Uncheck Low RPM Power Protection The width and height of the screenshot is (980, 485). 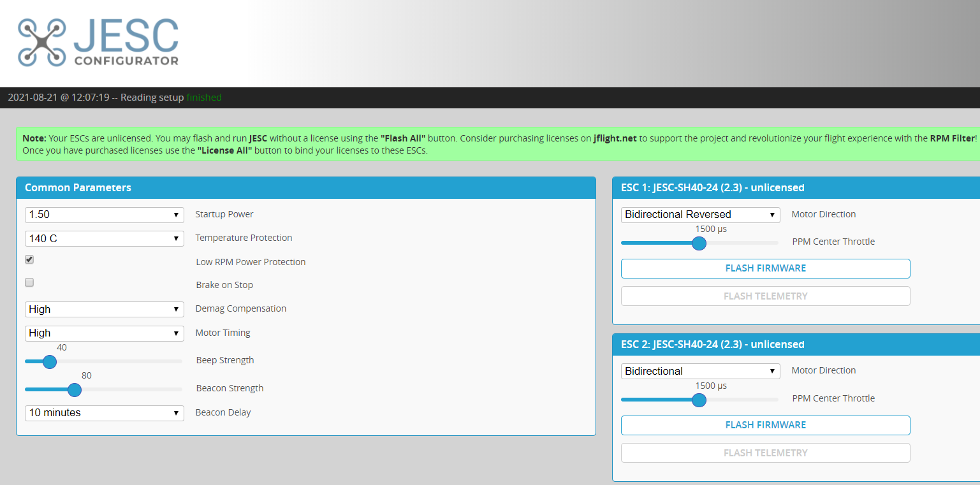(29, 259)
